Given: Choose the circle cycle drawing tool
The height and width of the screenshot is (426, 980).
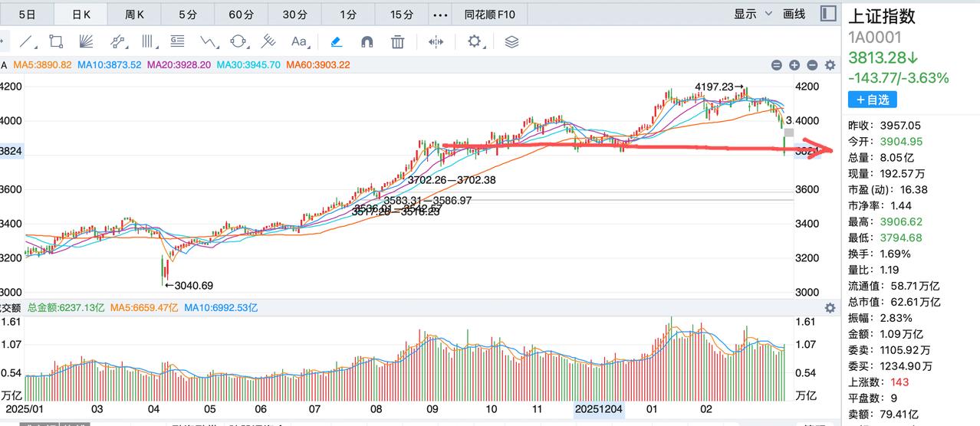Looking at the screenshot, I should 238,41.
